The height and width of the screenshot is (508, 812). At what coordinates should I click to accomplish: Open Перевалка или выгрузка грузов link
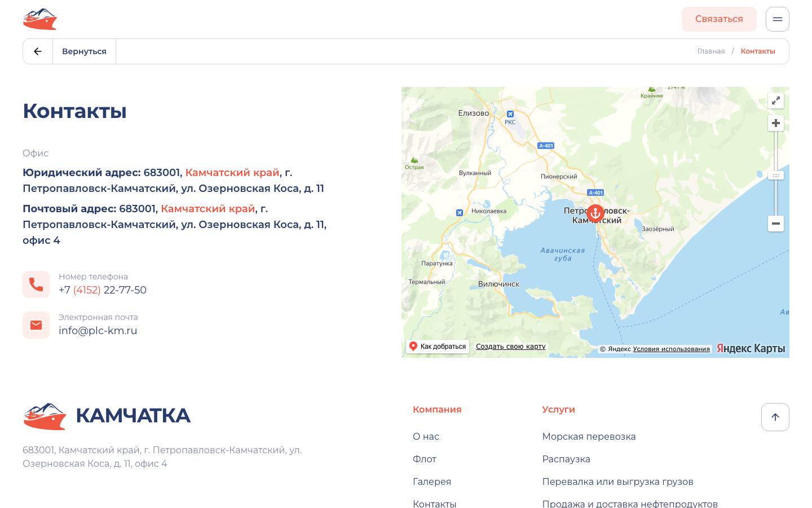[617, 481]
